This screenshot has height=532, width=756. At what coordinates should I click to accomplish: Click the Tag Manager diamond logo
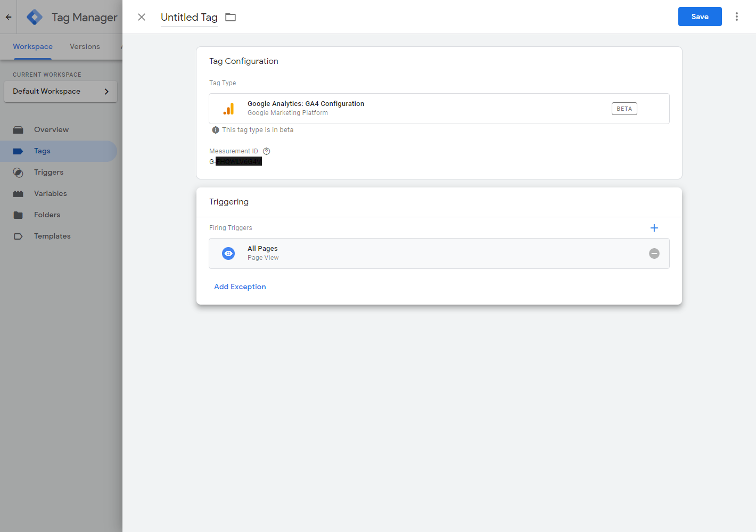pos(35,17)
